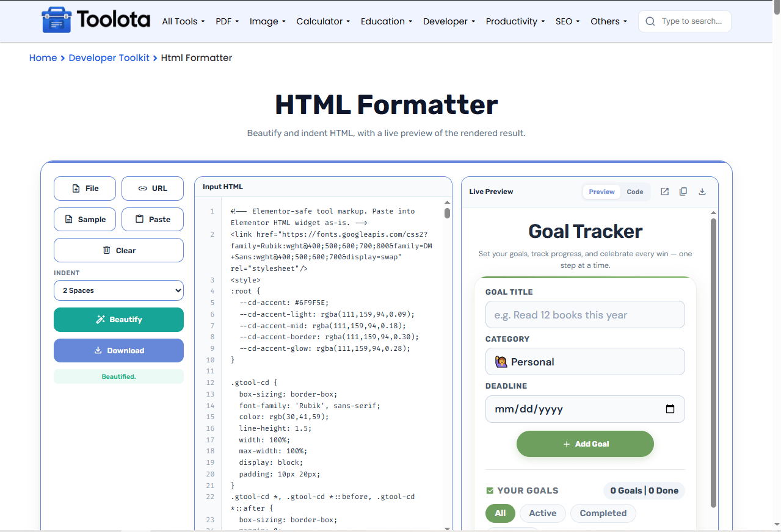Select the All goals filter

500,513
